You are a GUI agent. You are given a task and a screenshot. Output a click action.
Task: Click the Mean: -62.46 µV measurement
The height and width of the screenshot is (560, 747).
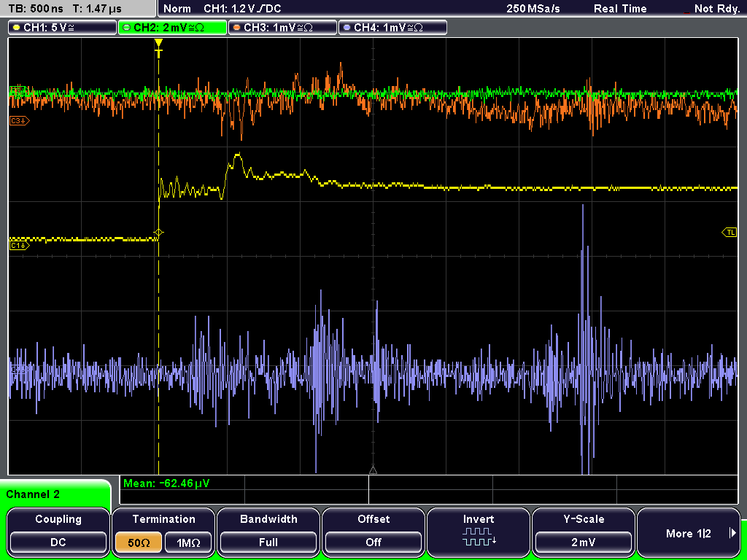pos(166,483)
